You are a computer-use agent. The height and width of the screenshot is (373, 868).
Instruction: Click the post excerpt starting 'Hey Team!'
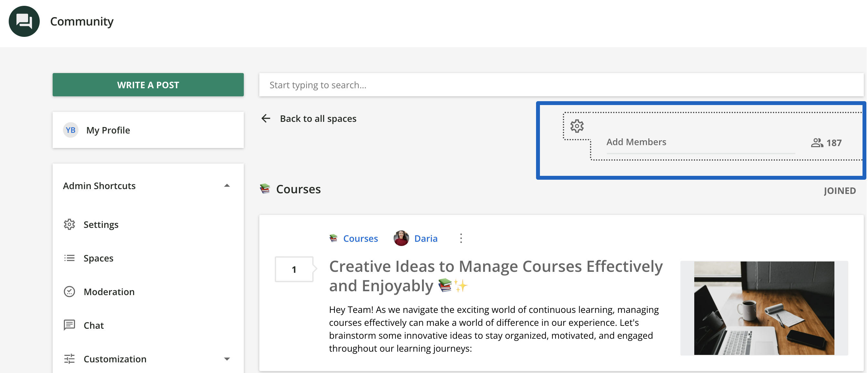[x=494, y=329]
